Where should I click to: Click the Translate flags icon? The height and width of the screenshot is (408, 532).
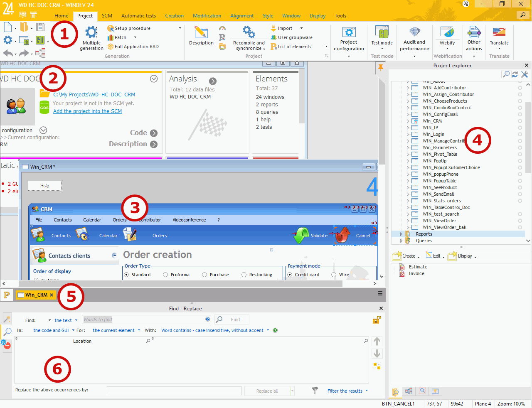(499, 32)
